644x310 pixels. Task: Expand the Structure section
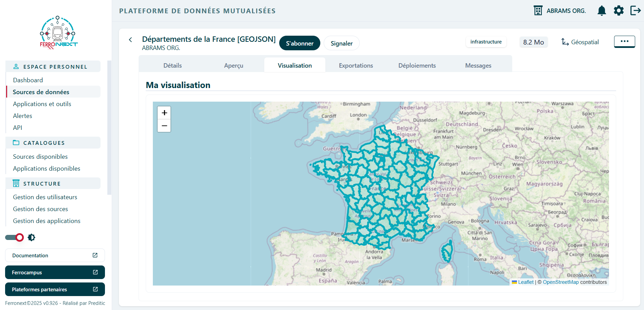(53, 184)
